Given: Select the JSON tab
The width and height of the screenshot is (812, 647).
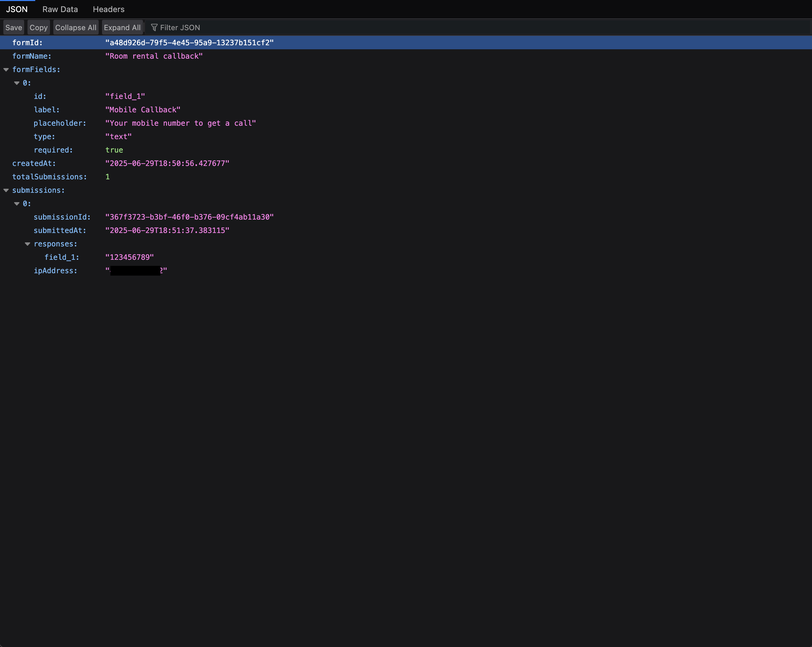Looking at the screenshot, I should coord(17,9).
